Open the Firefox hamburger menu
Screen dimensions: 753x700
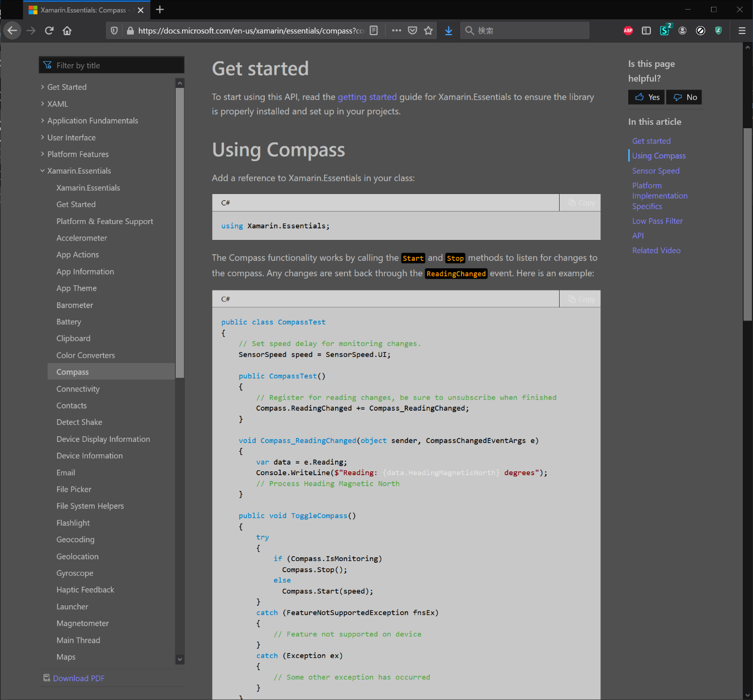(742, 31)
